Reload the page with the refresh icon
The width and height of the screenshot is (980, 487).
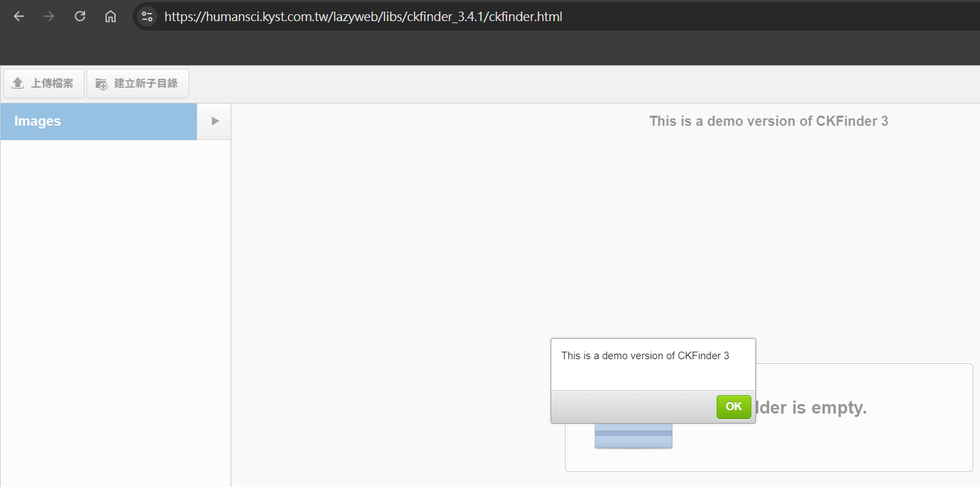click(80, 16)
